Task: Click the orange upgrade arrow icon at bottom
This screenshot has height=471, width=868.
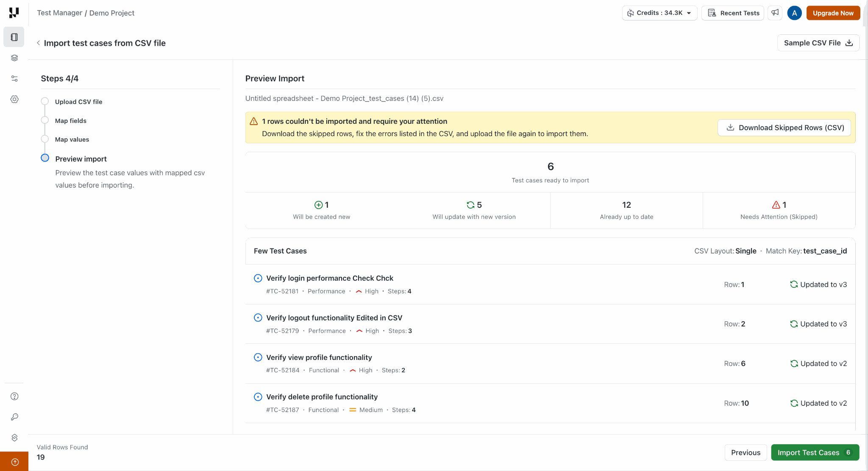Action: click(14, 462)
